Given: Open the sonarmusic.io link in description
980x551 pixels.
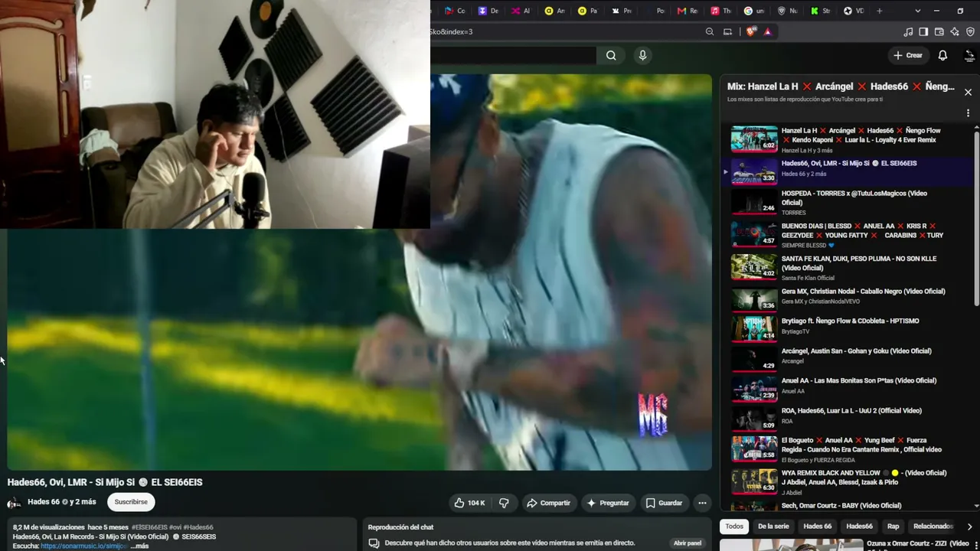Looking at the screenshot, I should (x=83, y=546).
